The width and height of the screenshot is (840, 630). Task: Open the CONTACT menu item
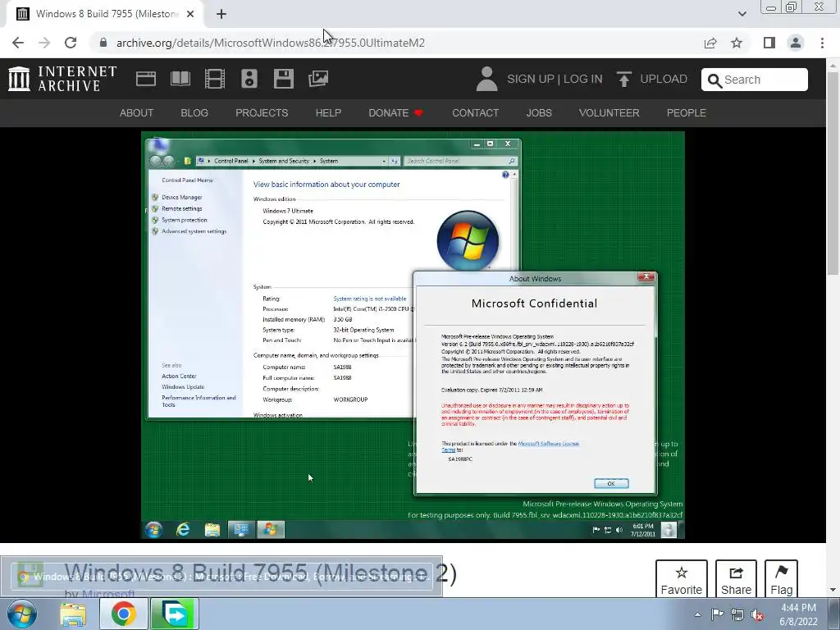pyautogui.click(x=475, y=113)
